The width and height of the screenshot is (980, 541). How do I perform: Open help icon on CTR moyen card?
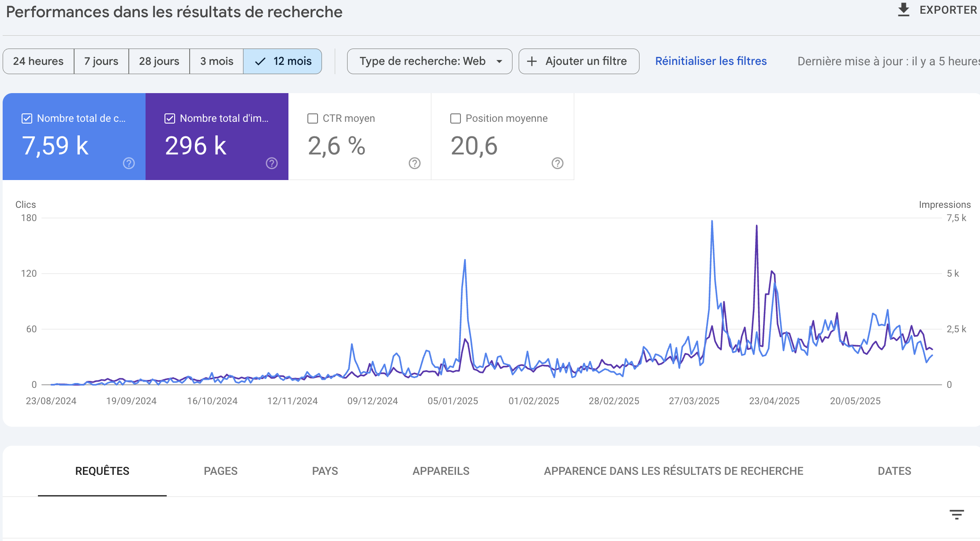click(415, 163)
